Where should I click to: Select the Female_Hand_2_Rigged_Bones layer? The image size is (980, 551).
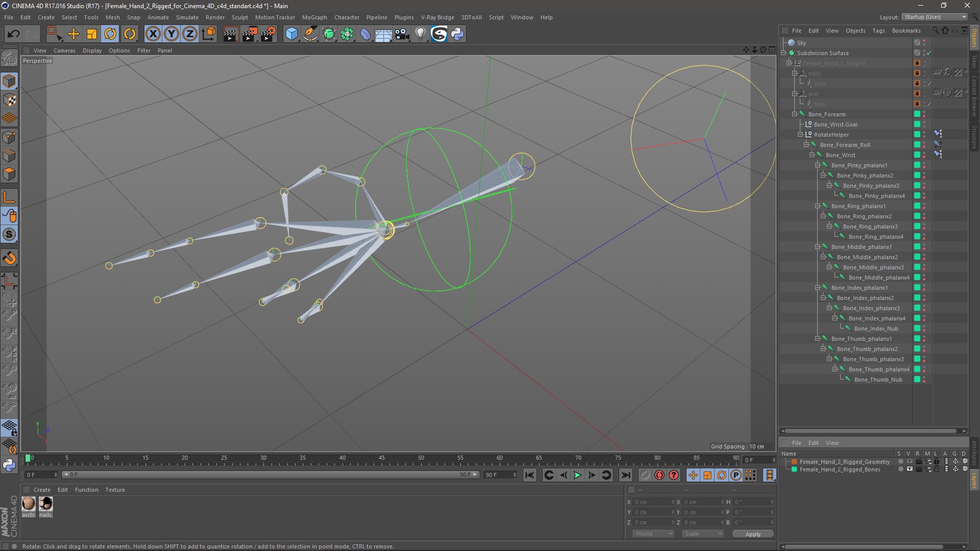click(x=840, y=469)
